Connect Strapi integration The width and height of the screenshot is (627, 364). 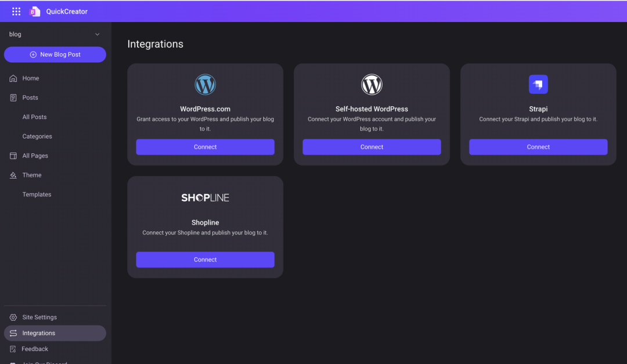point(538,147)
